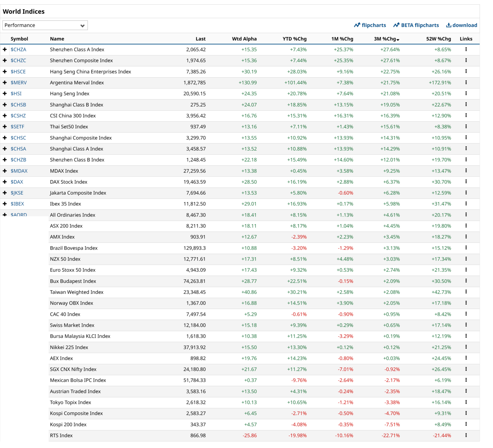Open three-dot menu for Argentina Merval Index
The height and width of the screenshot is (448, 493).
pyautogui.click(x=466, y=83)
